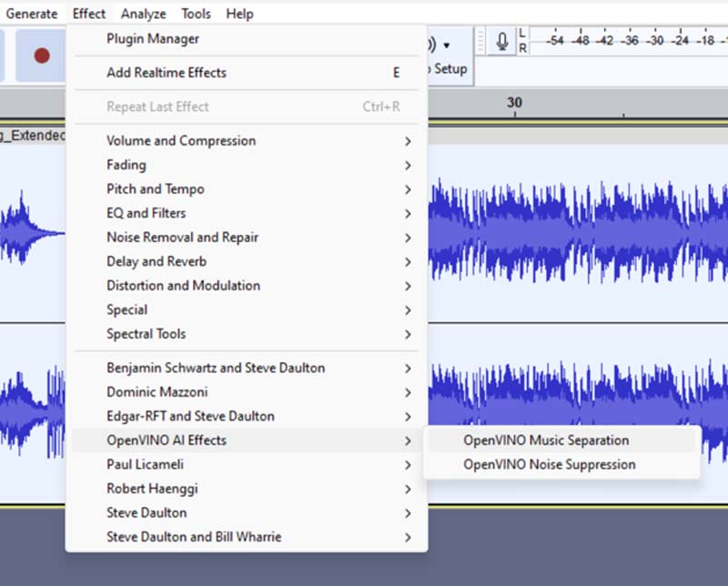Open the Generate menu
This screenshot has width=728, height=586.
click(32, 14)
